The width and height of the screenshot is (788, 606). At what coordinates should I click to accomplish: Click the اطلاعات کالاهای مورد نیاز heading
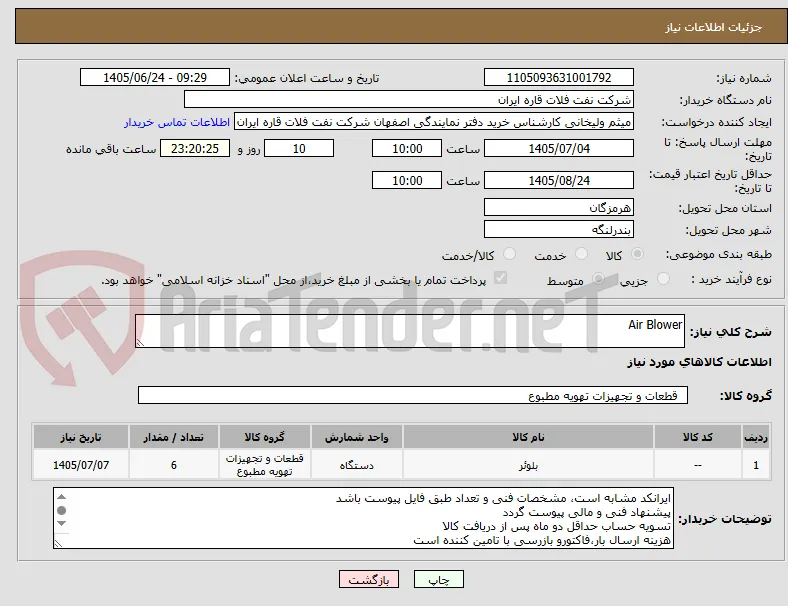click(x=699, y=362)
